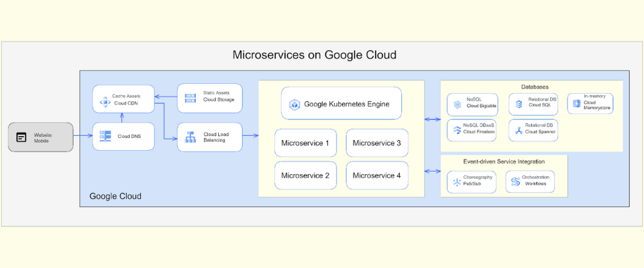Click the Cloud Firestore icon
The image size is (644, 268).
click(x=457, y=131)
